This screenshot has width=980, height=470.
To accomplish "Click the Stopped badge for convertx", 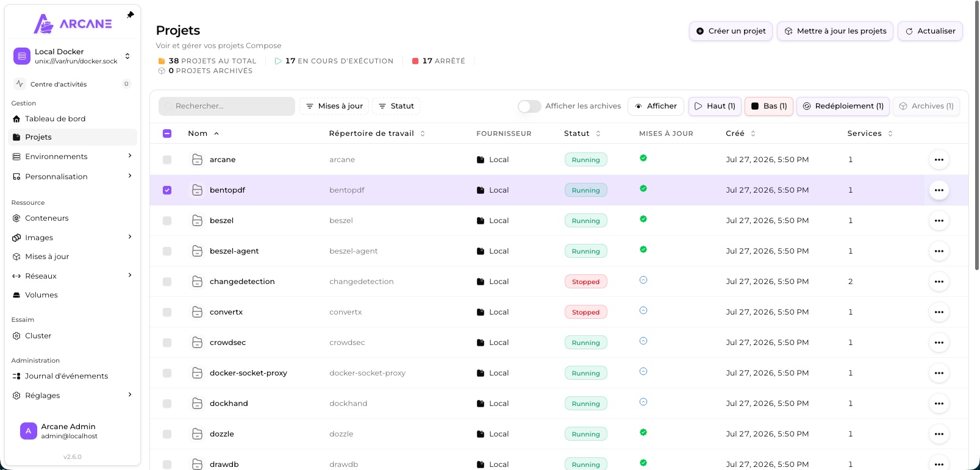I will pos(585,312).
